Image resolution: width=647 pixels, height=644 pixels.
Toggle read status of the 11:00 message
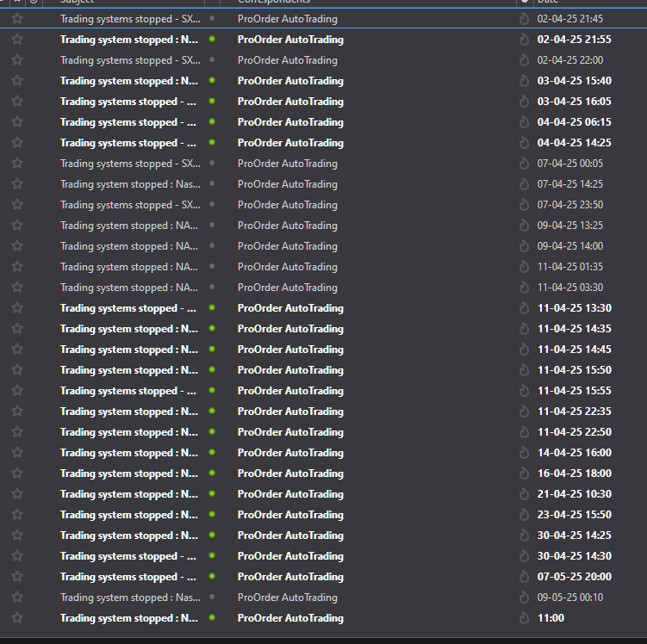(212, 617)
